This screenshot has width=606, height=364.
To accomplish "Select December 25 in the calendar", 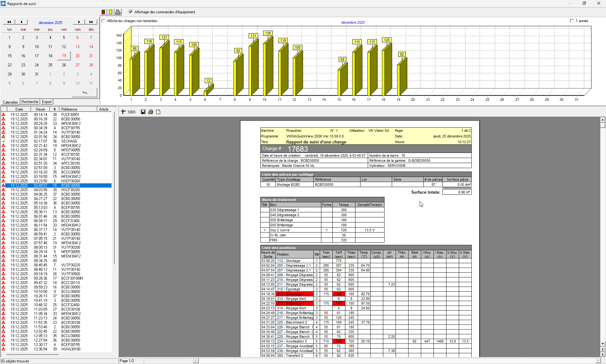I will 50,65.
